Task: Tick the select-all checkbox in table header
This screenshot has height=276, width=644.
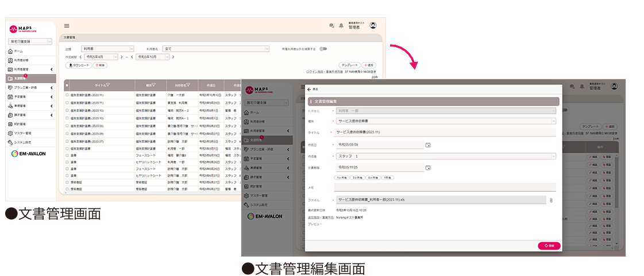Action: pyautogui.click(x=67, y=85)
